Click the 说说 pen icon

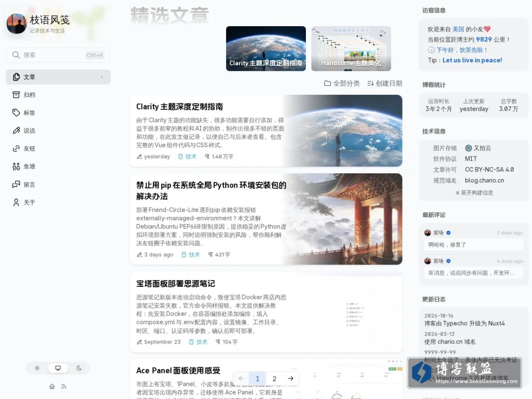(16, 131)
